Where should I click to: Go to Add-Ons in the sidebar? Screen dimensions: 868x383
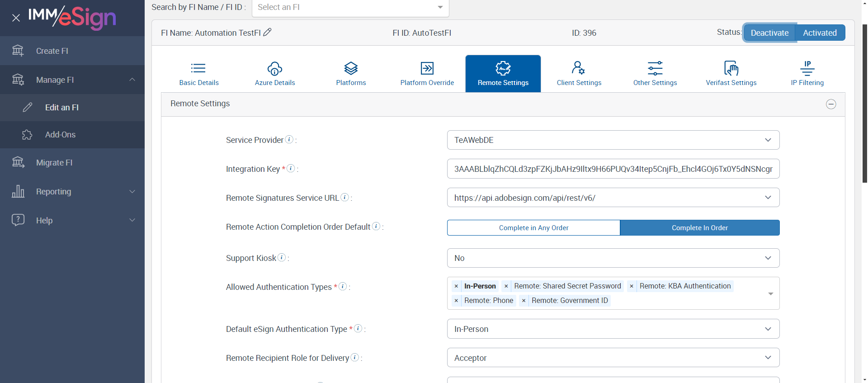(60, 135)
